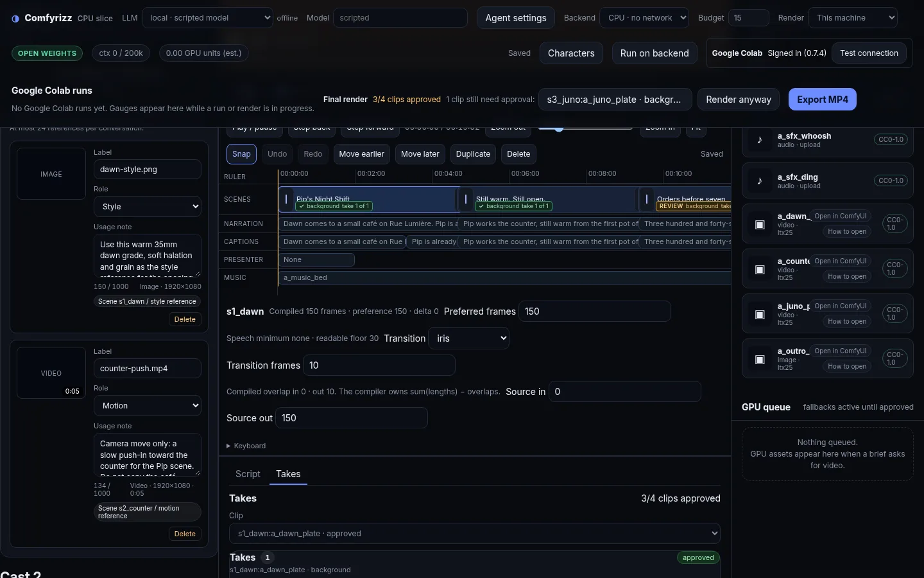Open the LLM local scripted model dropdown
This screenshot has height=578, width=924.
pyautogui.click(x=207, y=18)
